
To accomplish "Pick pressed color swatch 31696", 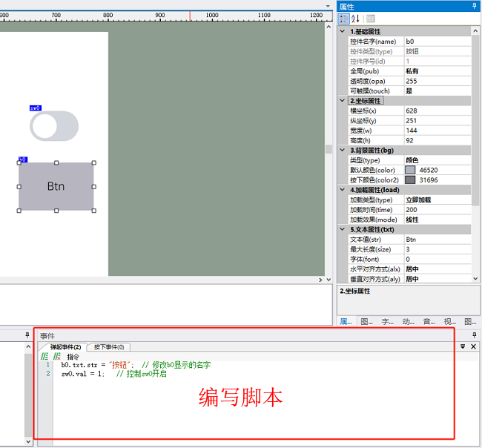I will point(410,180).
